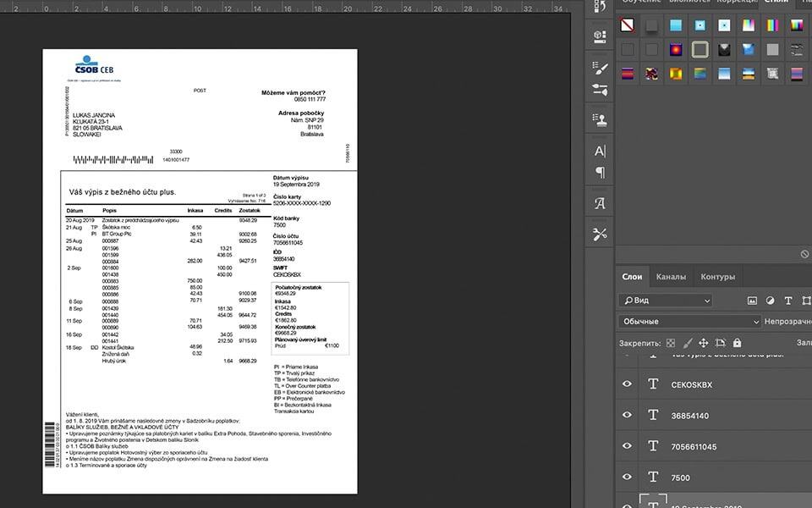Open the Brush Settings panel icon

click(x=600, y=68)
